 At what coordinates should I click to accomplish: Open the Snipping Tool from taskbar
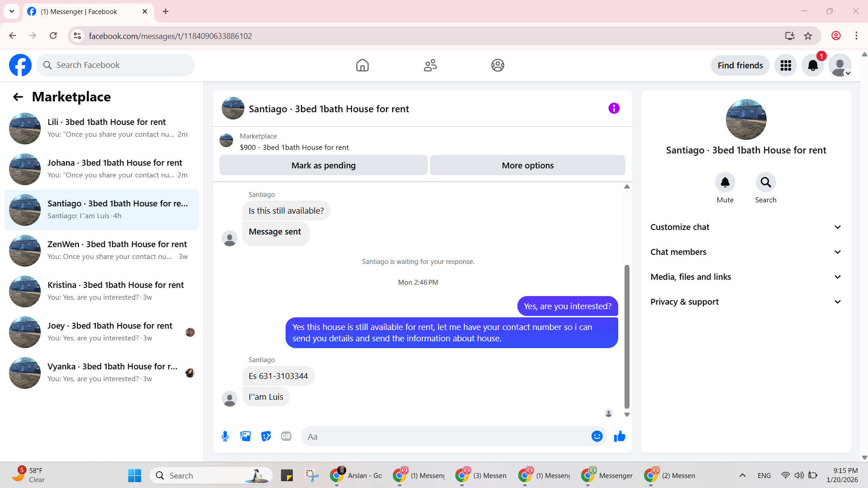[312, 475]
